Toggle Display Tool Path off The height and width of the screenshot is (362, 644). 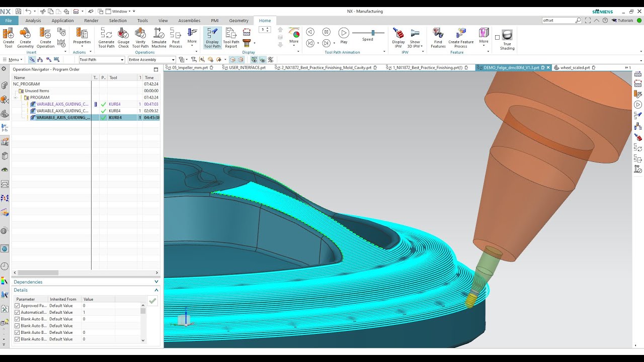pos(212,38)
